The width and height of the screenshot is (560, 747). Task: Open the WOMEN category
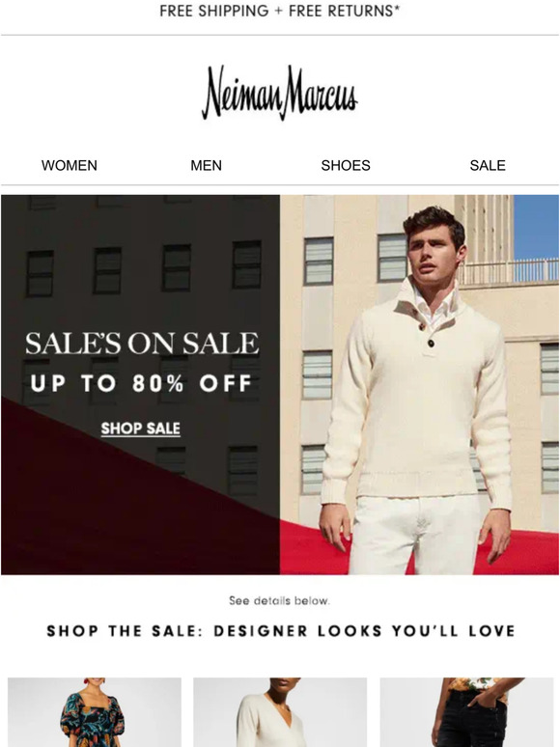click(x=70, y=165)
